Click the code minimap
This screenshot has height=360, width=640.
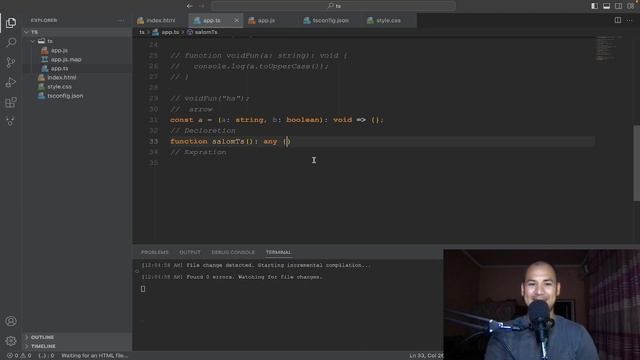pyautogui.click(x=608, y=48)
